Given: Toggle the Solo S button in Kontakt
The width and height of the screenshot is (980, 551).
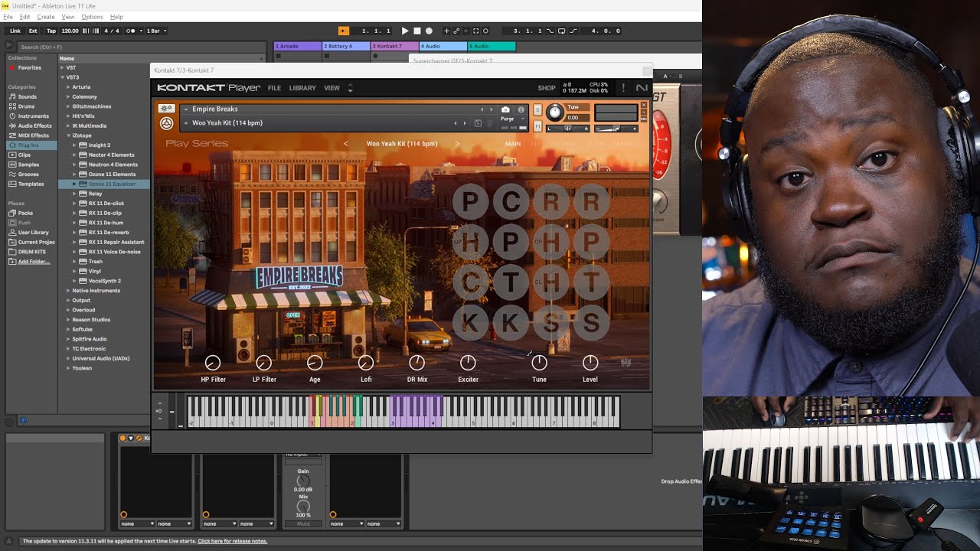Looking at the screenshot, I should (537, 110).
